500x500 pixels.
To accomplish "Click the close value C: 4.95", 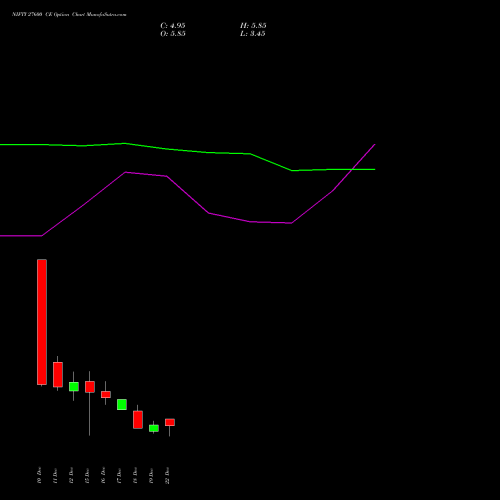I will click(x=173, y=26).
